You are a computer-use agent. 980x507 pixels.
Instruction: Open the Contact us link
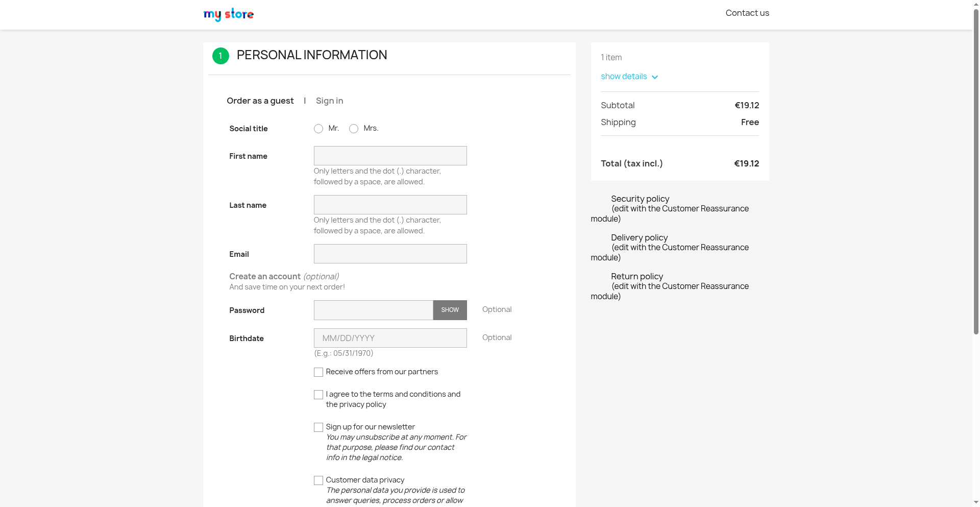click(x=747, y=13)
